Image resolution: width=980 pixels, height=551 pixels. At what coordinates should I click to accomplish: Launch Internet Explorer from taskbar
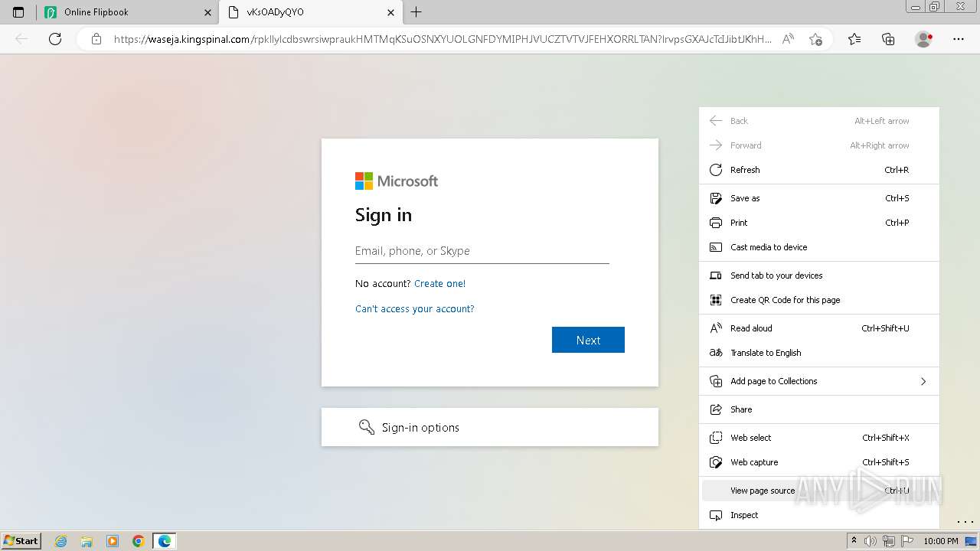tap(61, 541)
